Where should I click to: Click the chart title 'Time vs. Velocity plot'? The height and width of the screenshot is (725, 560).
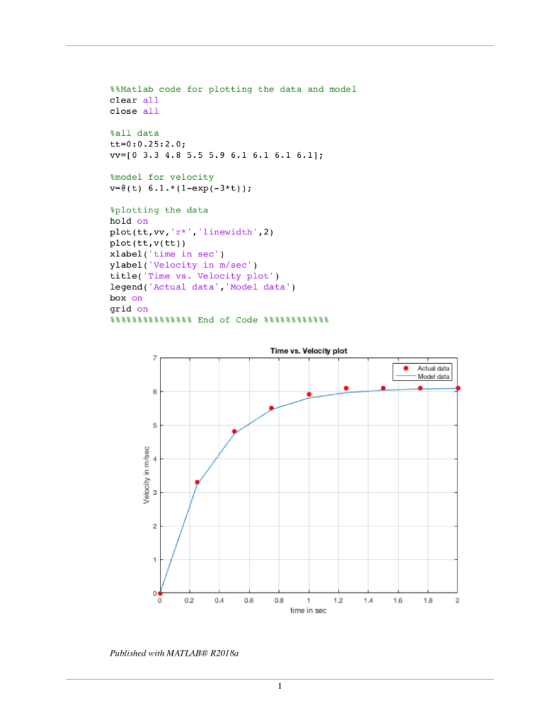click(x=309, y=351)
